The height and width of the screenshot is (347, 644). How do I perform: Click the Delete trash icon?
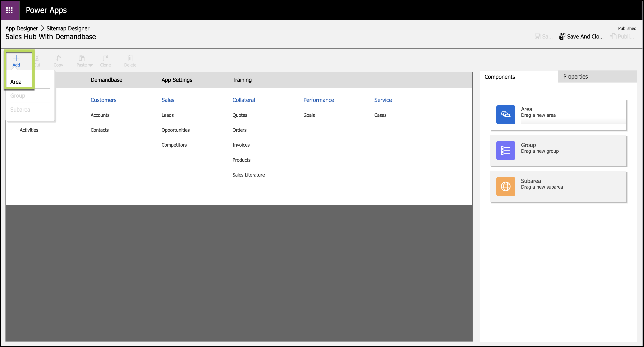130,58
